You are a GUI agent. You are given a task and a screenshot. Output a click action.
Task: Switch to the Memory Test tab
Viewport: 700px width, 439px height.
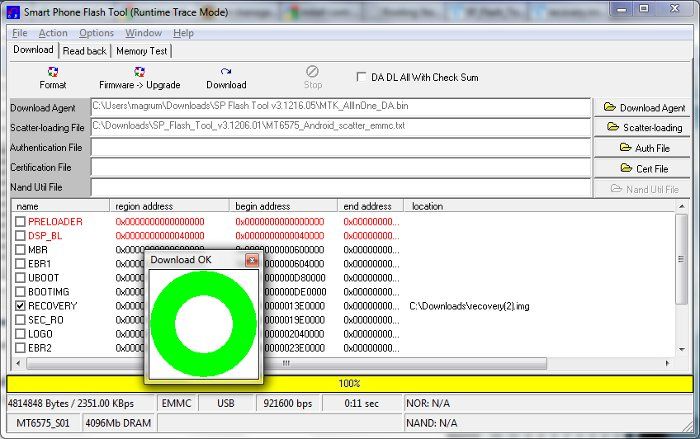click(142, 51)
